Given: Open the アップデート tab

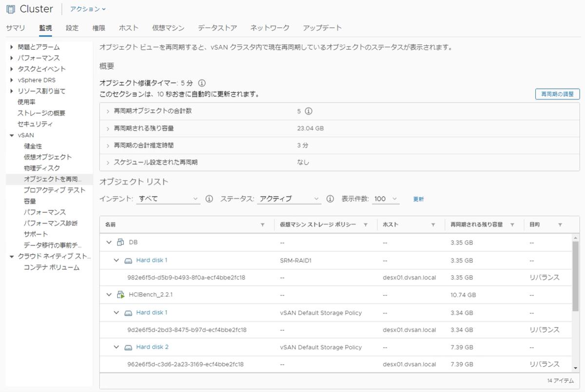Looking at the screenshot, I should tap(322, 28).
